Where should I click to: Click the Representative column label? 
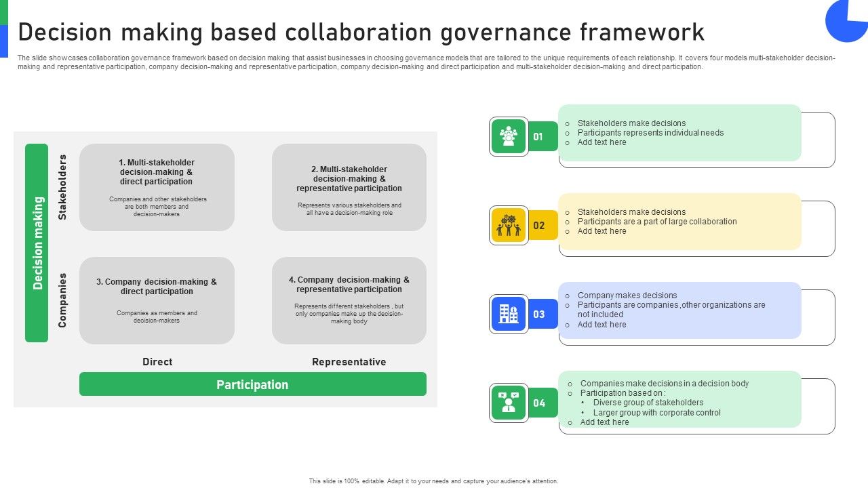coord(349,362)
